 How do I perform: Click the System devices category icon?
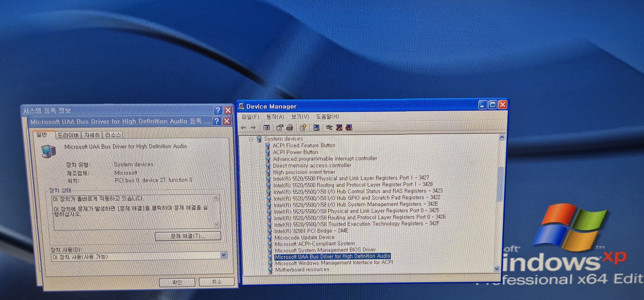coord(259,139)
